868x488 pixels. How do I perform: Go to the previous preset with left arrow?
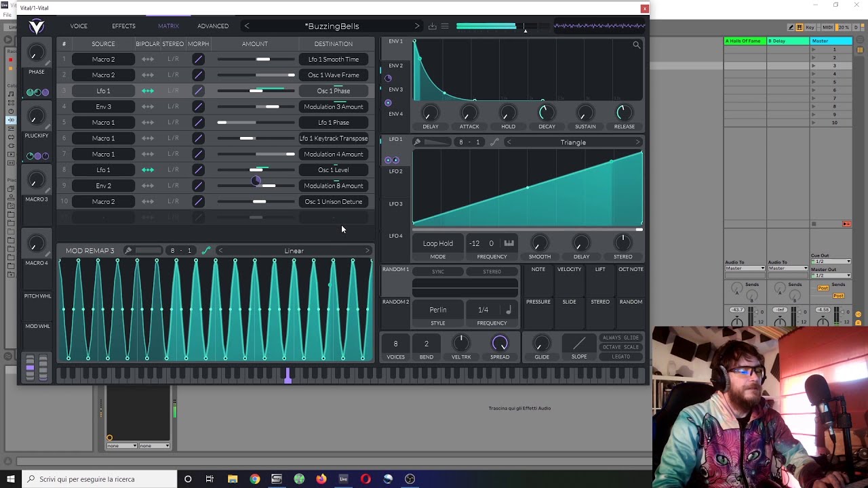tap(247, 26)
